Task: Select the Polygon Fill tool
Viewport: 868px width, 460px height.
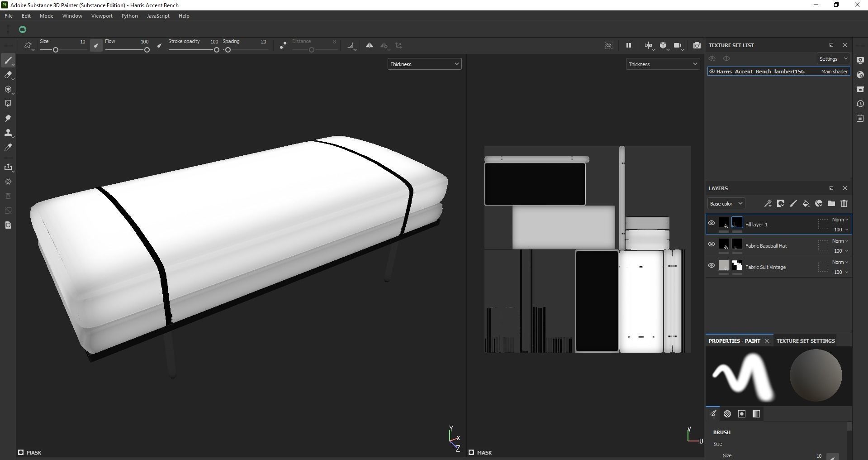Action: coord(8,104)
